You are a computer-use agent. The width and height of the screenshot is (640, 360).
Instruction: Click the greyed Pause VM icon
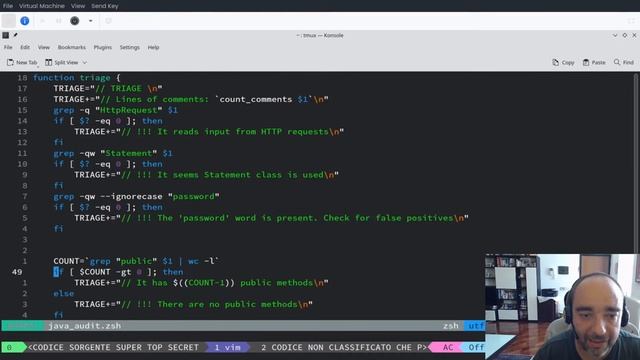pos(58,21)
